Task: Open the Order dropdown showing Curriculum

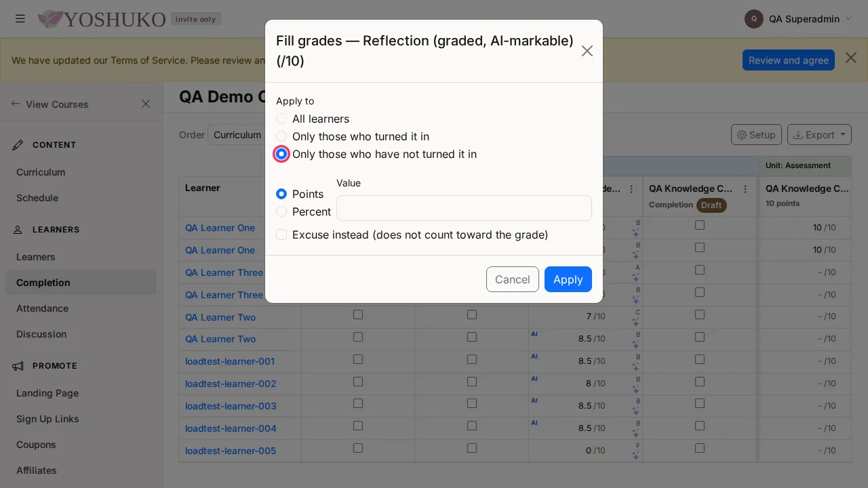Action: (237, 135)
